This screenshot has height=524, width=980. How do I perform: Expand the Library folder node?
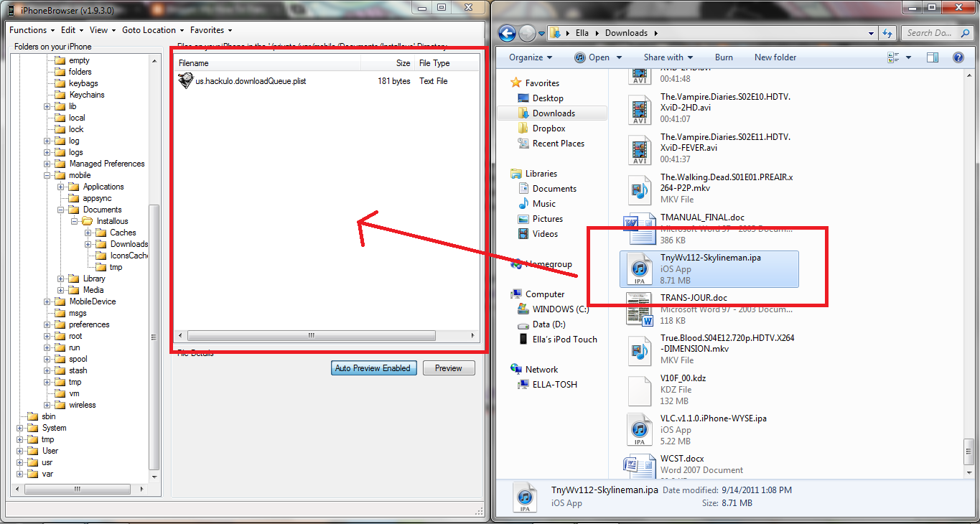(x=62, y=279)
